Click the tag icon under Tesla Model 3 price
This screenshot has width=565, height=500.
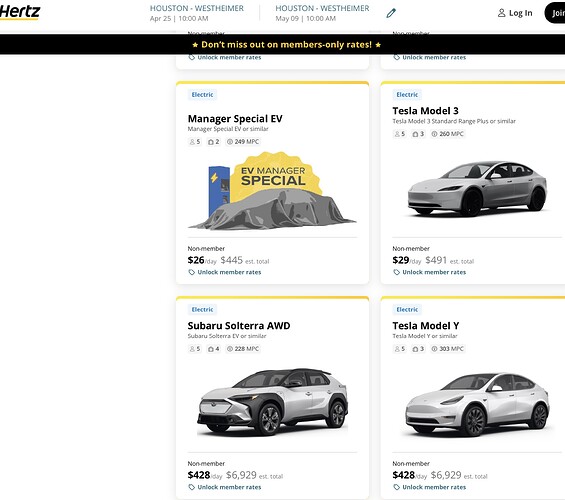pyautogui.click(x=396, y=272)
